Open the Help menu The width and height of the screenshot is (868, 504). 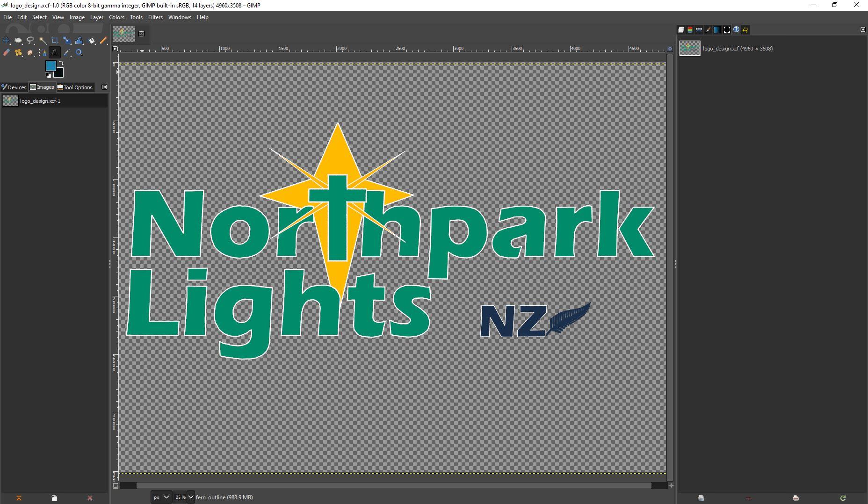tap(203, 17)
